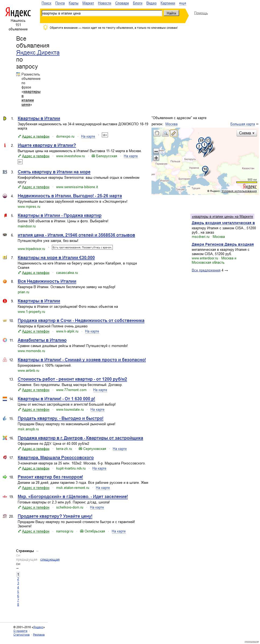The width and height of the screenshot is (260, 644).
Task: Zoom in the map with the plus button
Action: 156,158
